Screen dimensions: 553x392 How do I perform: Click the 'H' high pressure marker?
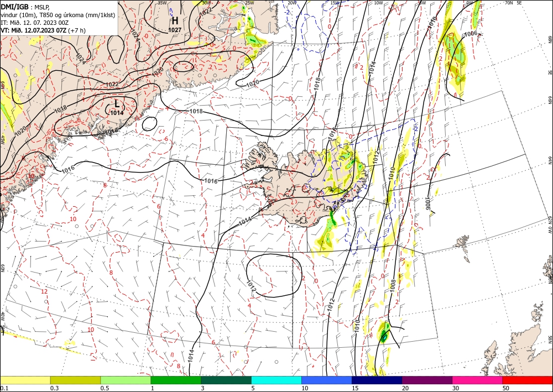(x=175, y=21)
